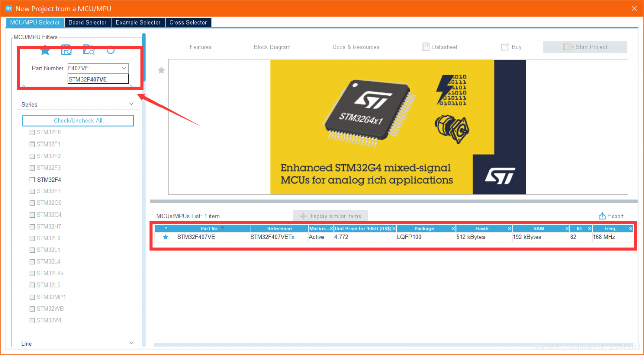The height and width of the screenshot is (355, 644).
Task: Open the Part Number dropdown arrow
Action: point(124,68)
